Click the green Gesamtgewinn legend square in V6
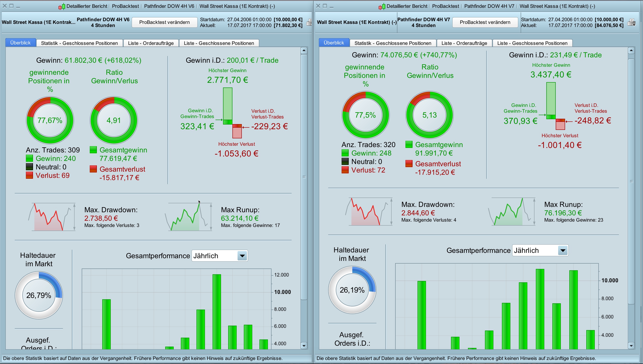The image size is (643, 364). click(93, 150)
